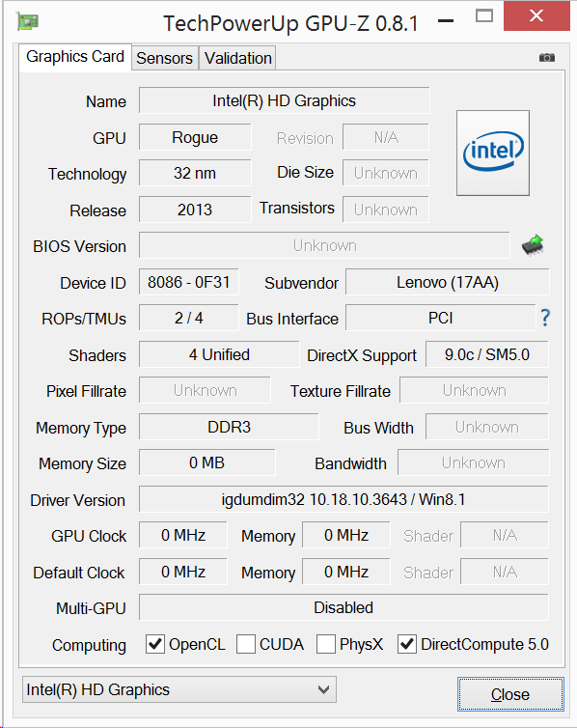The width and height of the screenshot is (577, 728).
Task: Close window using red X button
Action: [x=536, y=15]
